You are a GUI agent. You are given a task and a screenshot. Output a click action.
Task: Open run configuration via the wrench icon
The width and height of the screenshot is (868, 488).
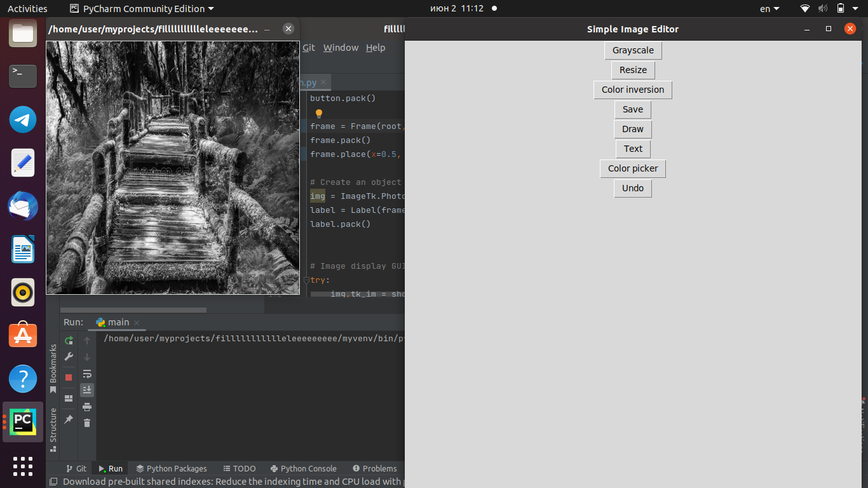pos(69,357)
